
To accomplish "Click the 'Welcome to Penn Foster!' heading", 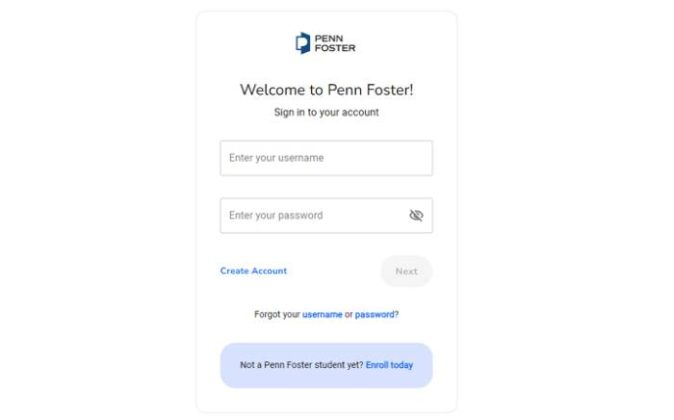I will [326, 90].
